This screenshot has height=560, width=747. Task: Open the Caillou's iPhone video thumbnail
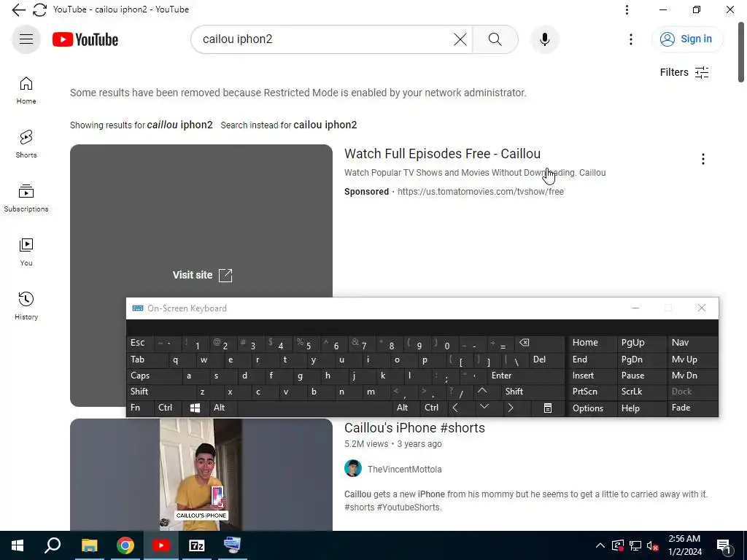pyautogui.click(x=201, y=474)
